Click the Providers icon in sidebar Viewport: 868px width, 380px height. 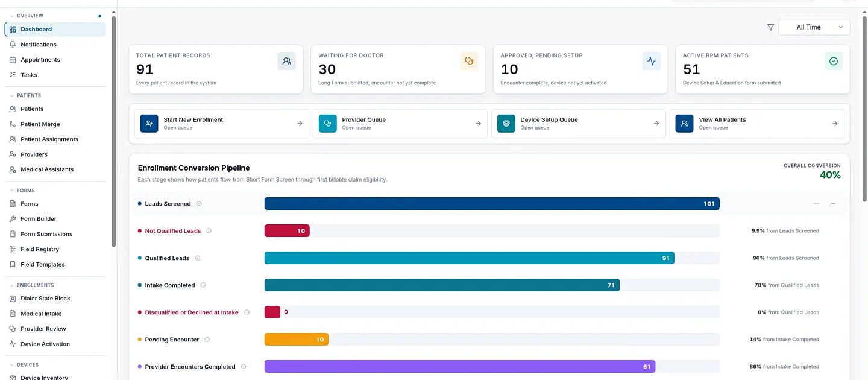[13, 154]
